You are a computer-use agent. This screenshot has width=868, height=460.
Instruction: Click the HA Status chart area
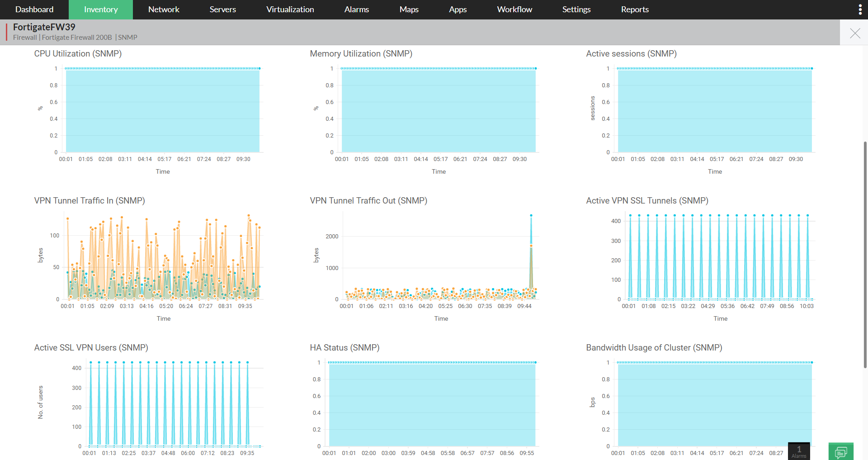432,404
